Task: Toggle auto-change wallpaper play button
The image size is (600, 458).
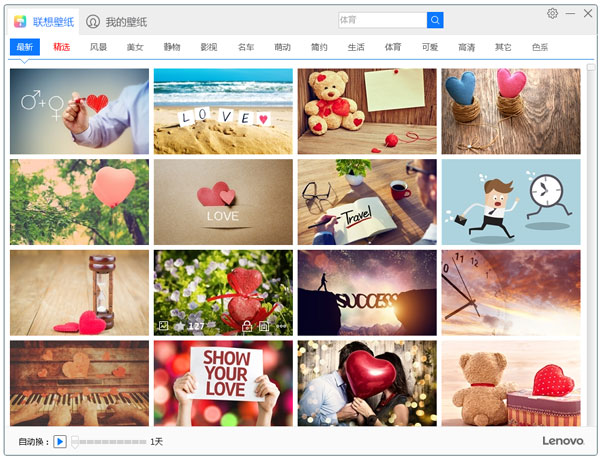Action: click(x=60, y=441)
